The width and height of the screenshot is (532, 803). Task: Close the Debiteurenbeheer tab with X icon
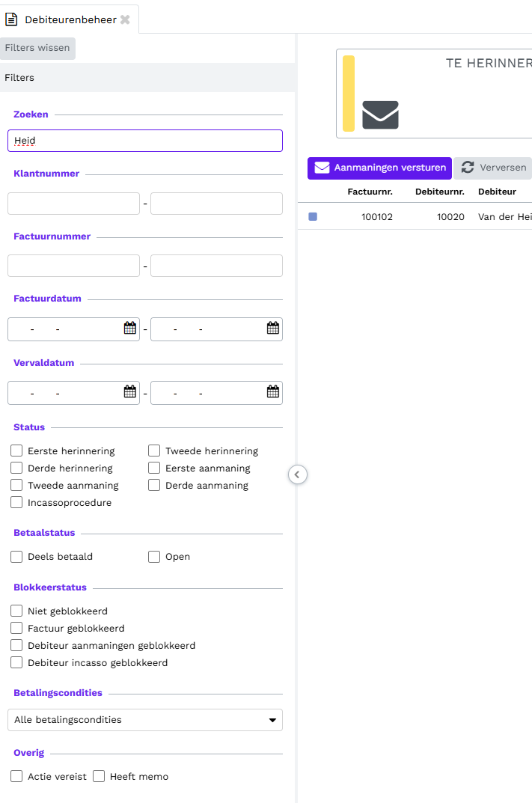coord(125,19)
